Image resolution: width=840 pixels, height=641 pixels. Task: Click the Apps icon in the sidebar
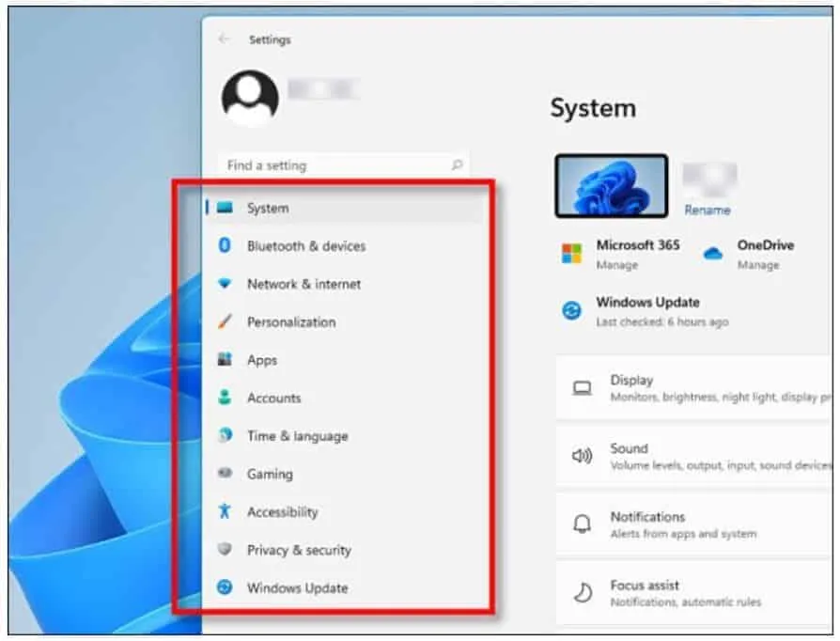(225, 360)
